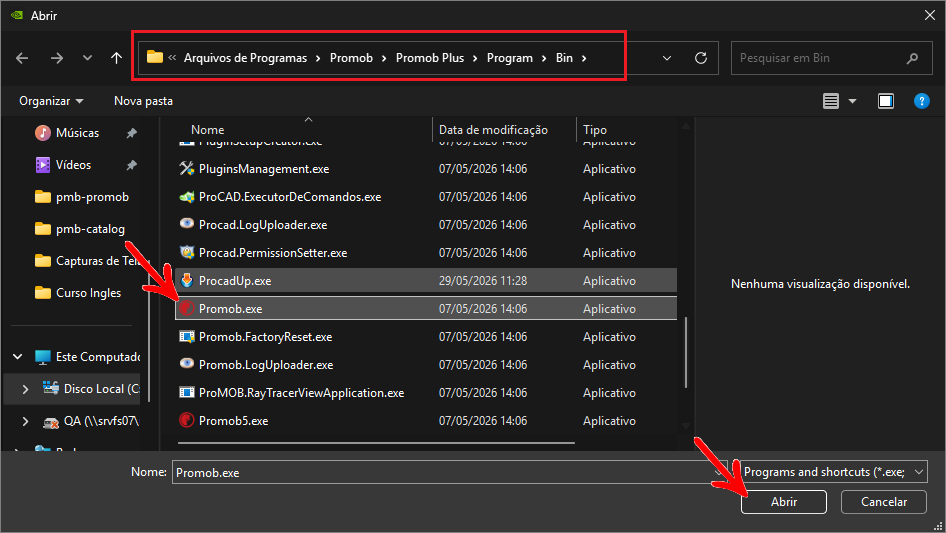This screenshot has height=533, width=946.
Task: Click the Cancelar button
Action: [x=884, y=502]
